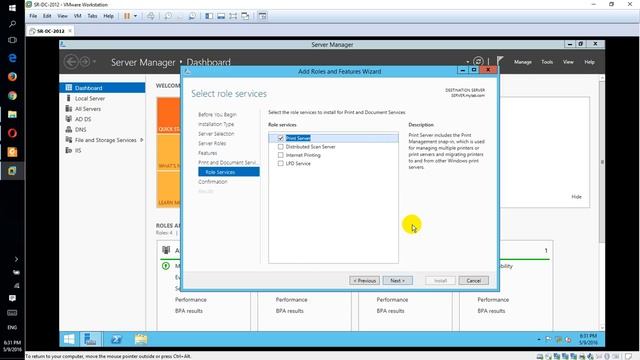Viewport: 640px width, 360px height.
Task: Jump to Installation Type wizard step
Action: (216, 124)
